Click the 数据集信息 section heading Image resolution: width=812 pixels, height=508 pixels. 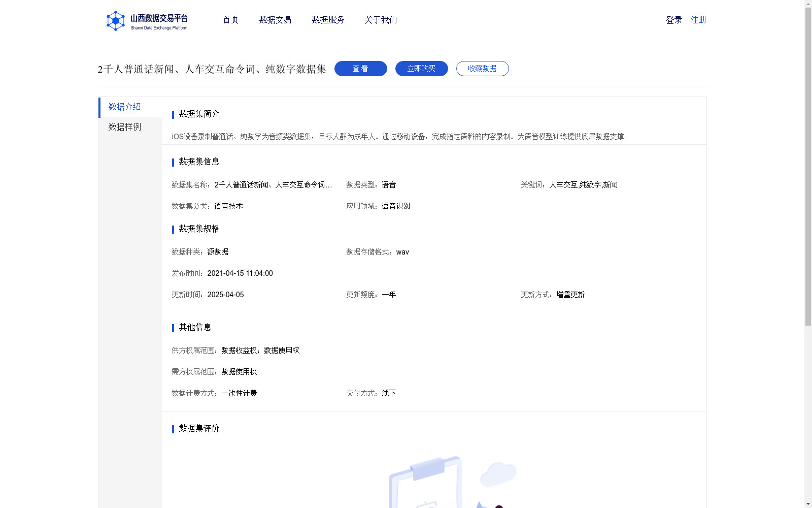199,162
